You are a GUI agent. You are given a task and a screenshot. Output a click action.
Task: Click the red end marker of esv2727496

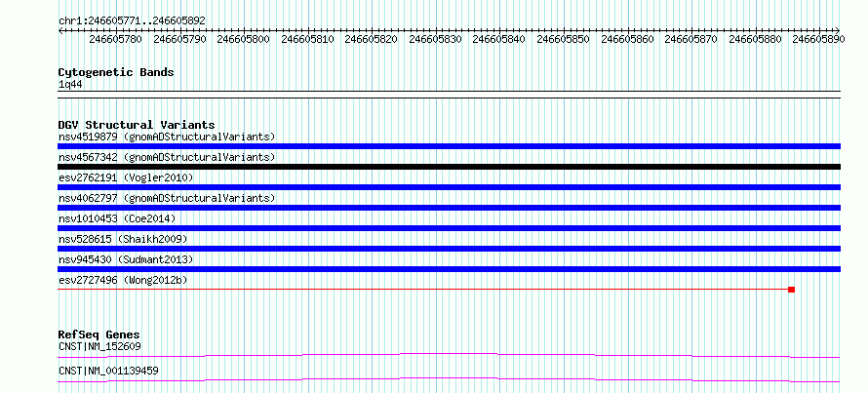pos(792,290)
